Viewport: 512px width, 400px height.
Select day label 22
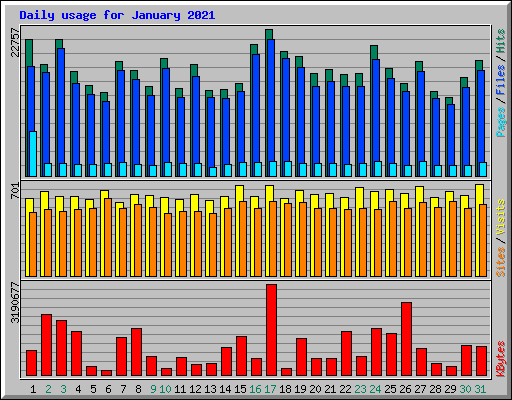(x=345, y=389)
